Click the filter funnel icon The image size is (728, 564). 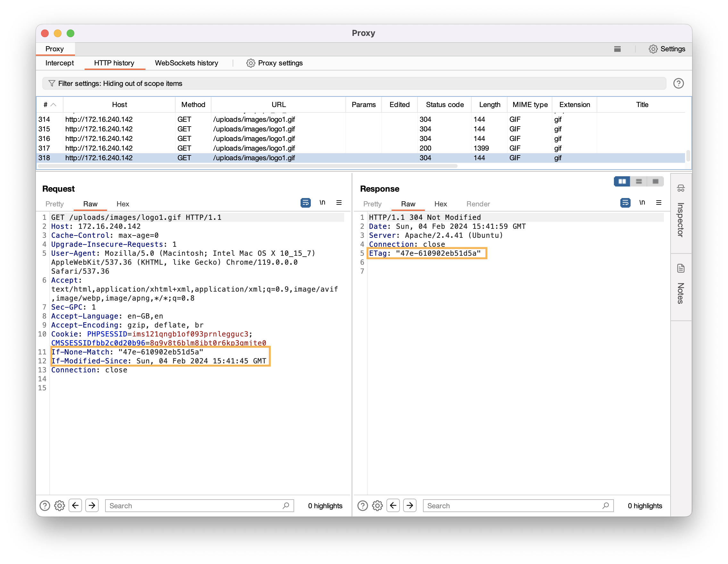tap(52, 83)
